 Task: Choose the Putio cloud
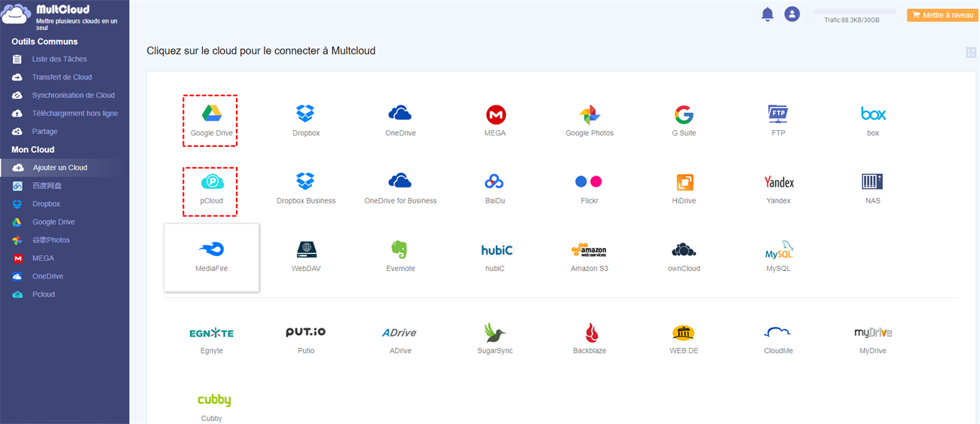305,331
